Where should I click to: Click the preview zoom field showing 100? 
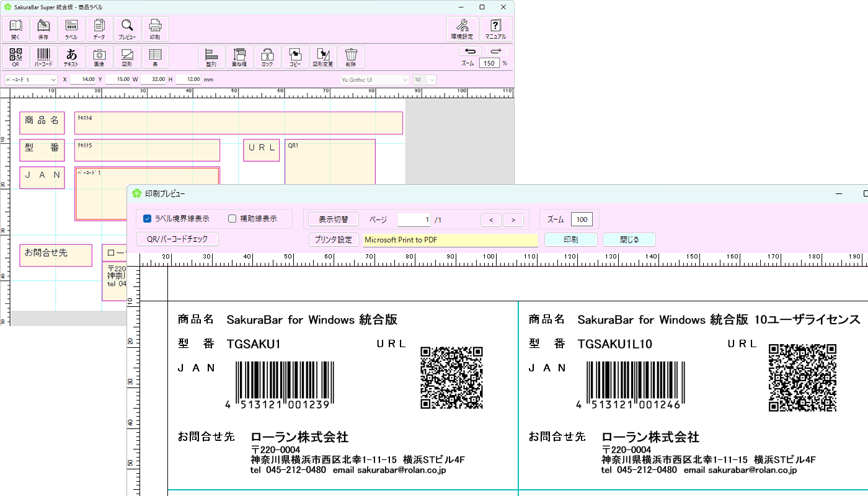(582, 219)
